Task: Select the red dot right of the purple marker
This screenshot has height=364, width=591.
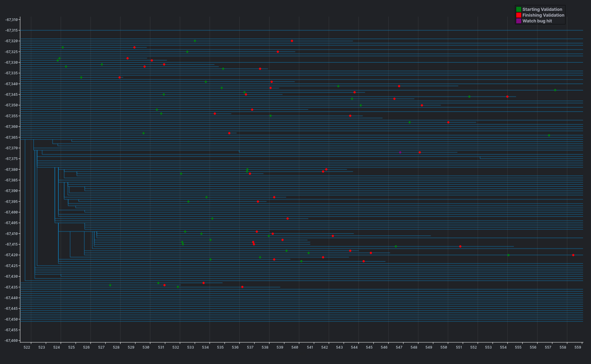Action: tap(420, 152)
